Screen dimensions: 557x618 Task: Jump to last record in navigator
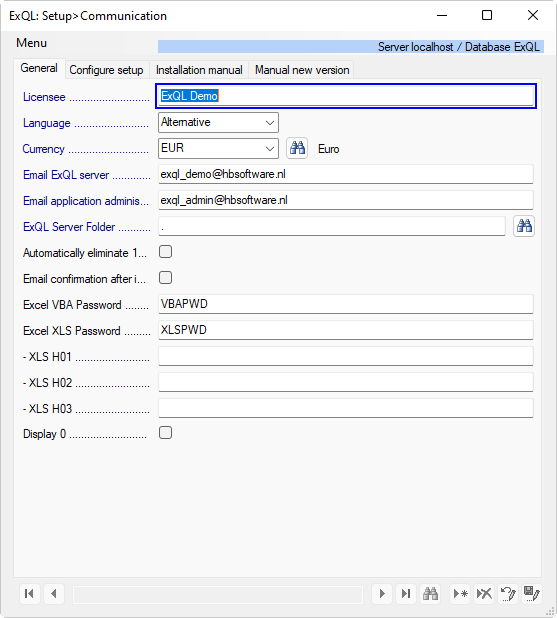(406, 593)
